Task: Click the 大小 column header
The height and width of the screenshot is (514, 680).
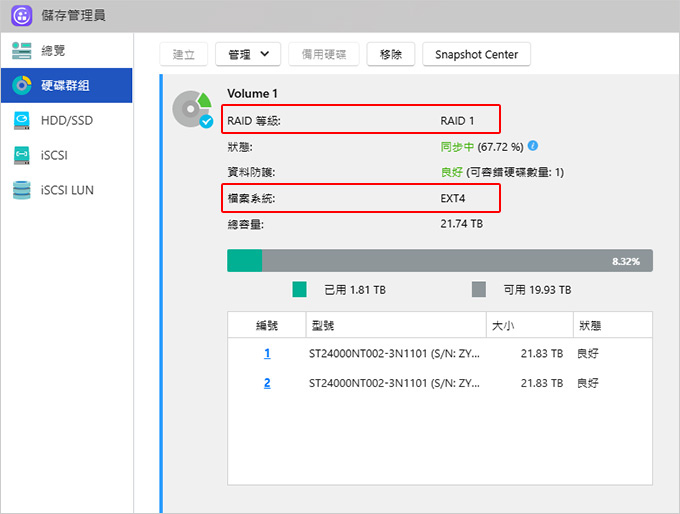Action: point(530,325)
